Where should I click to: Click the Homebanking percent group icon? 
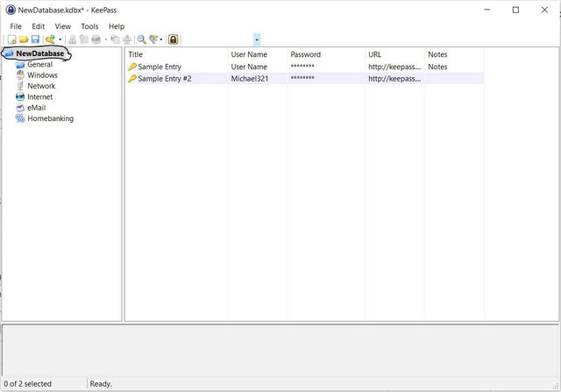click(x=20, y=118)
